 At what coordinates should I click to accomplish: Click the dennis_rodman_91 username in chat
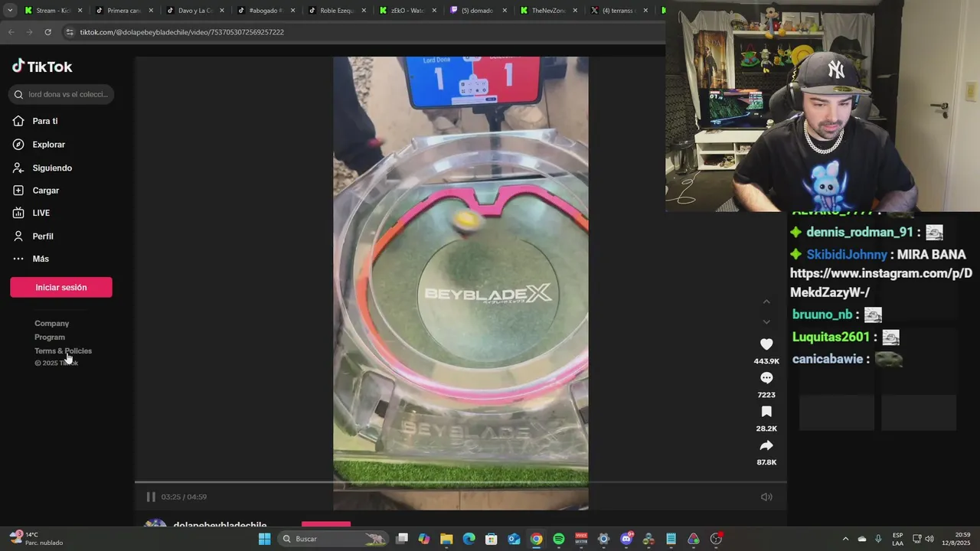[x=860, y=232]
